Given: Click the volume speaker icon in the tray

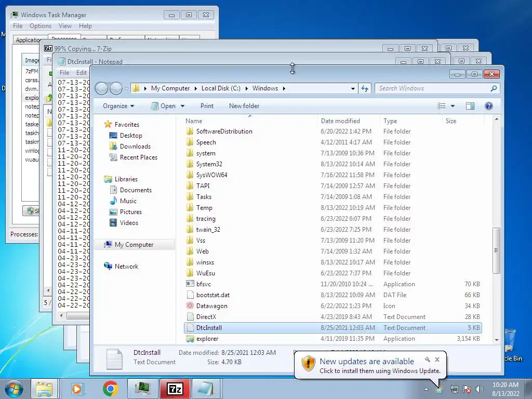Looking at the screenshot, I should (x=480, y=389).
